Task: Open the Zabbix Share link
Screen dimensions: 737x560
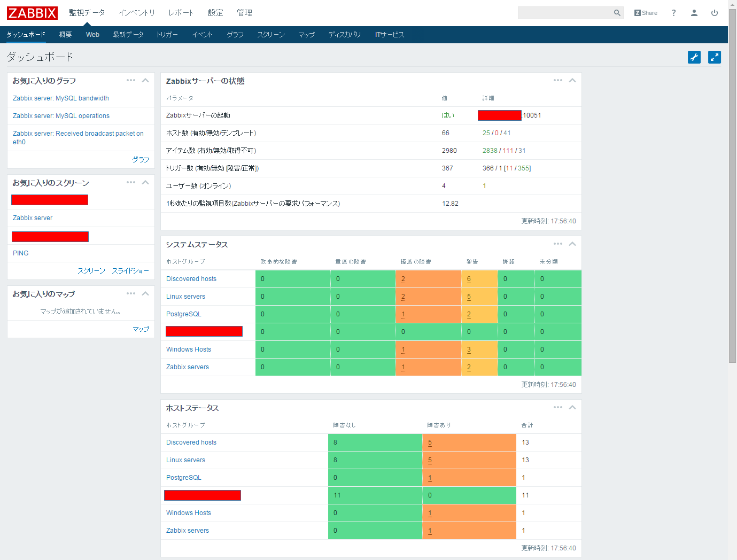Action: coord(646,13)
